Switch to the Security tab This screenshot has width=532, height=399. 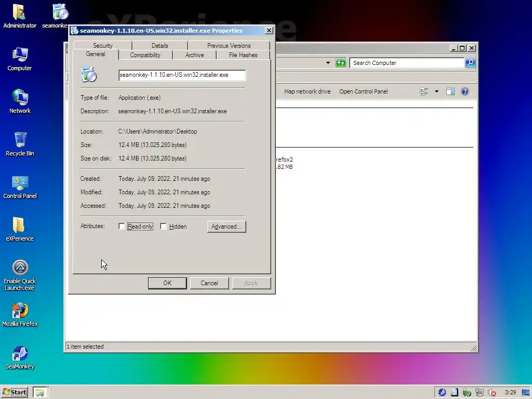(x=103, y=46)
